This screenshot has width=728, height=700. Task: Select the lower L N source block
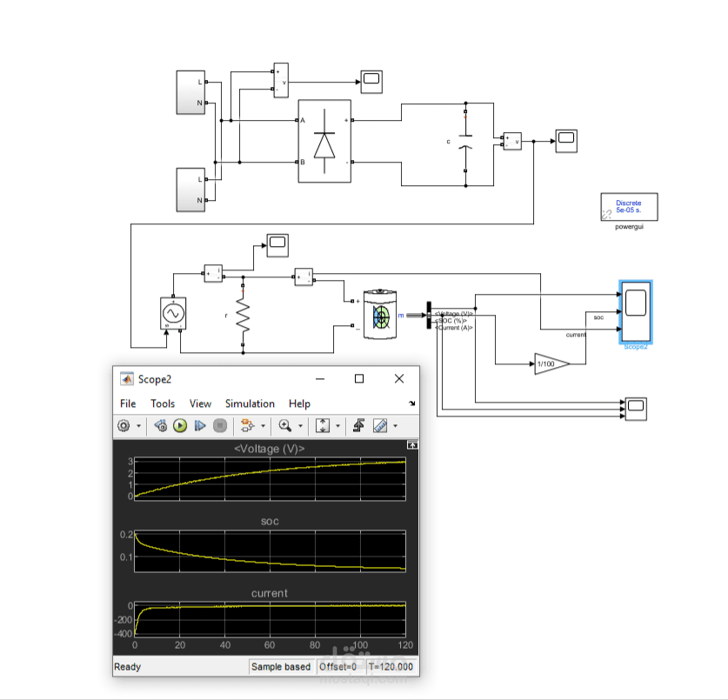click(x=190, y=190)
